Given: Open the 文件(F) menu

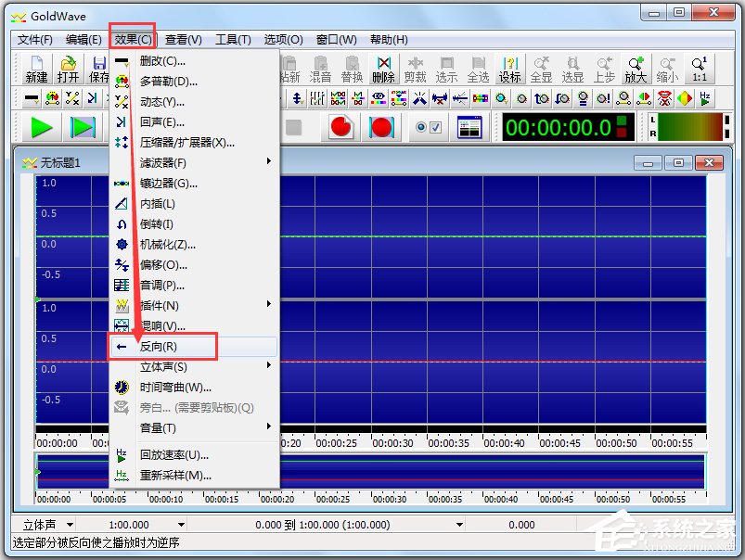Looking at the screenshot, I should (35, 40).
